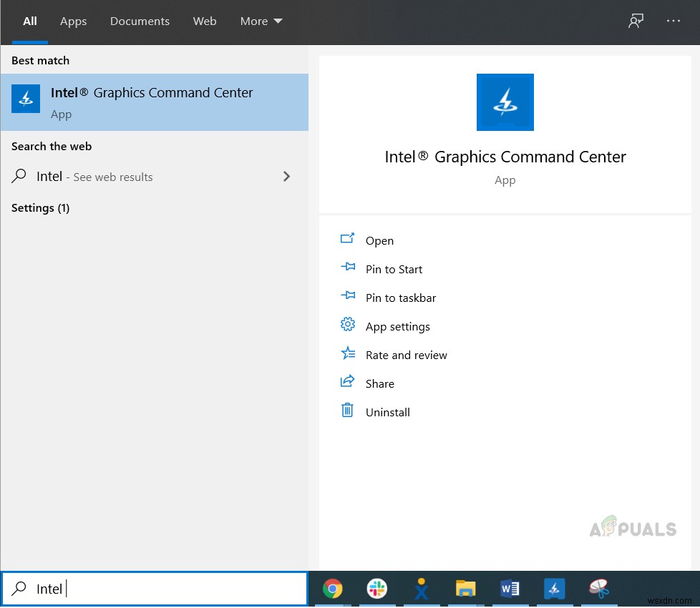Open File Explorer from the taskbar
700x608 pixels.
(x=466, y=589)
